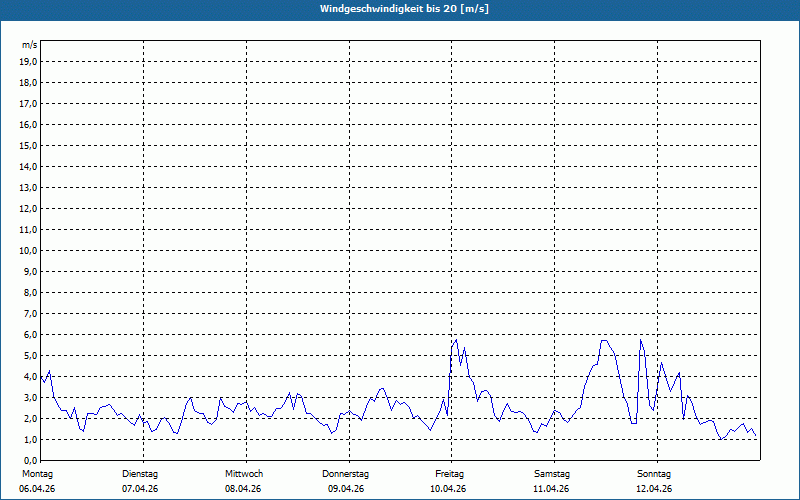Screen dimensions: 800x500
Task: Select the 17,0 y-axis label
Action: point(28,104)
